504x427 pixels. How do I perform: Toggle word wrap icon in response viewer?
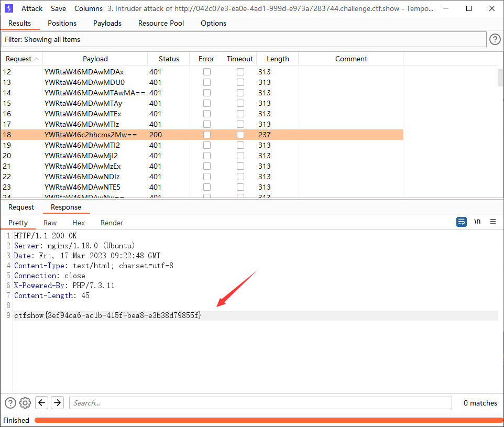(x=461, y=222)
